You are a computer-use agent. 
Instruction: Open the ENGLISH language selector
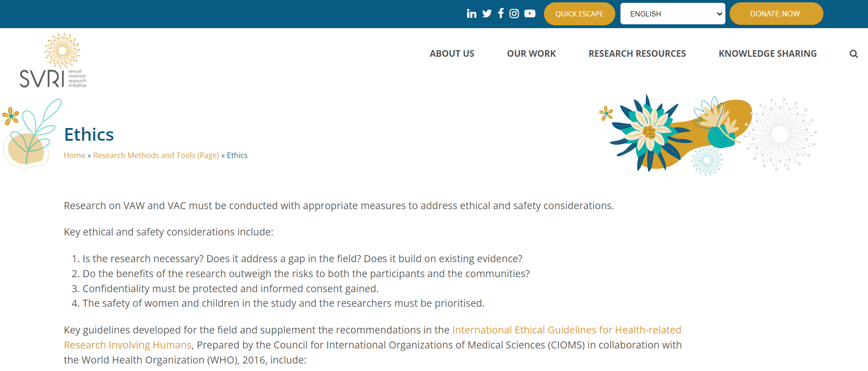[x=672, y=13]
